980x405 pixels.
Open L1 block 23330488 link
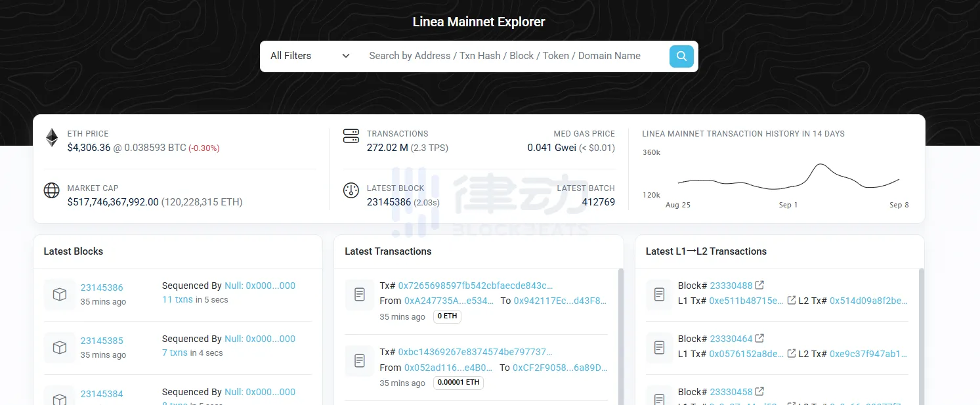[731, 285]
